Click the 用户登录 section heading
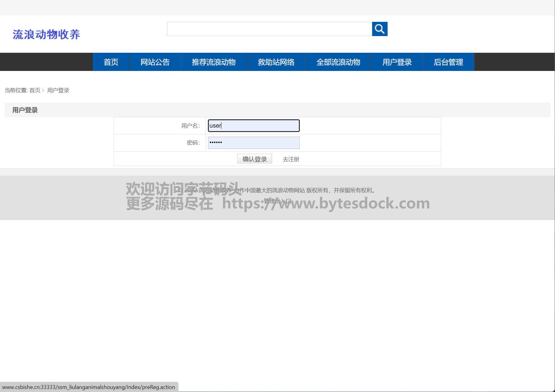Screen dimensions: 555x392 (25, 110)
